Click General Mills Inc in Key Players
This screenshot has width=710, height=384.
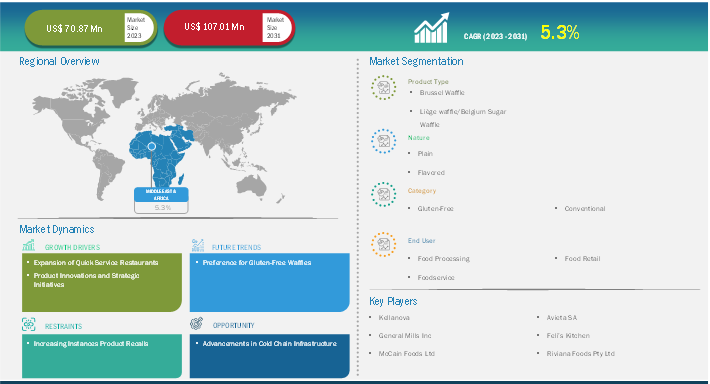pos(405,336)
